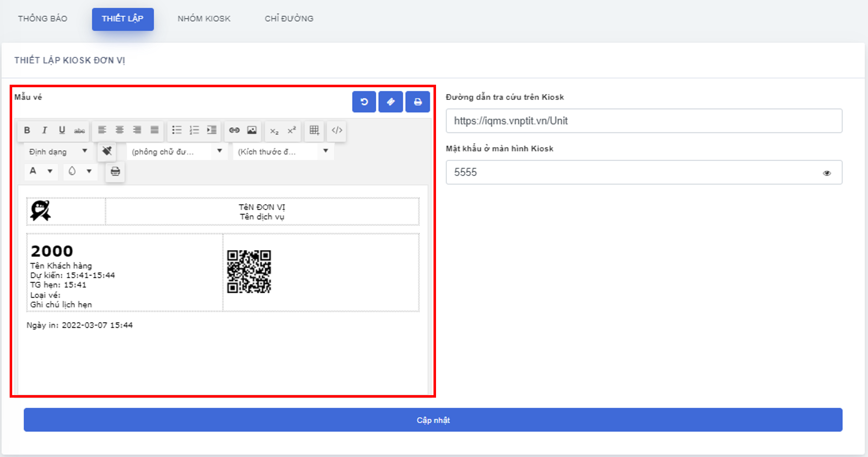Viewport: 868px width, 457px height.
Task: Expand the arrow next to font color A
Action: pos(50,171)
